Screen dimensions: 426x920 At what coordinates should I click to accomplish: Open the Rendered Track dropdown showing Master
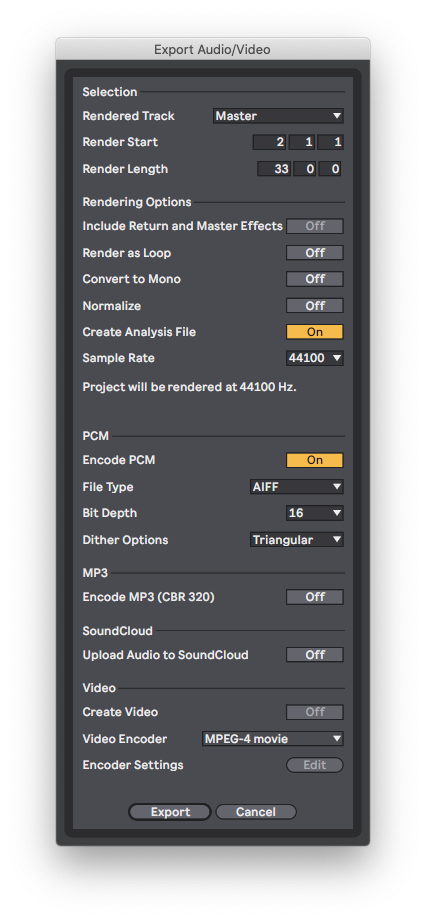(278, 116)
